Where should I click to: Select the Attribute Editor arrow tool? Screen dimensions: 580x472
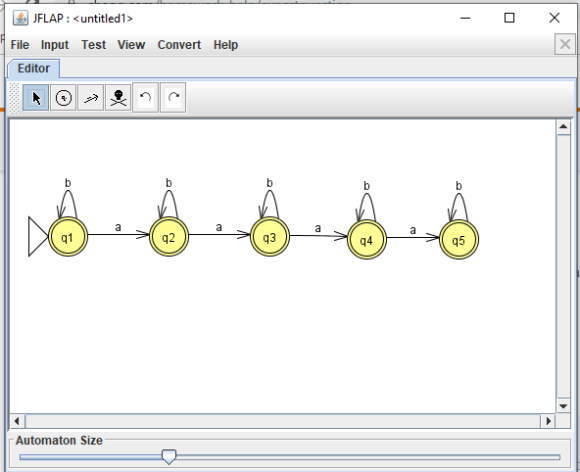pos(36,98)
